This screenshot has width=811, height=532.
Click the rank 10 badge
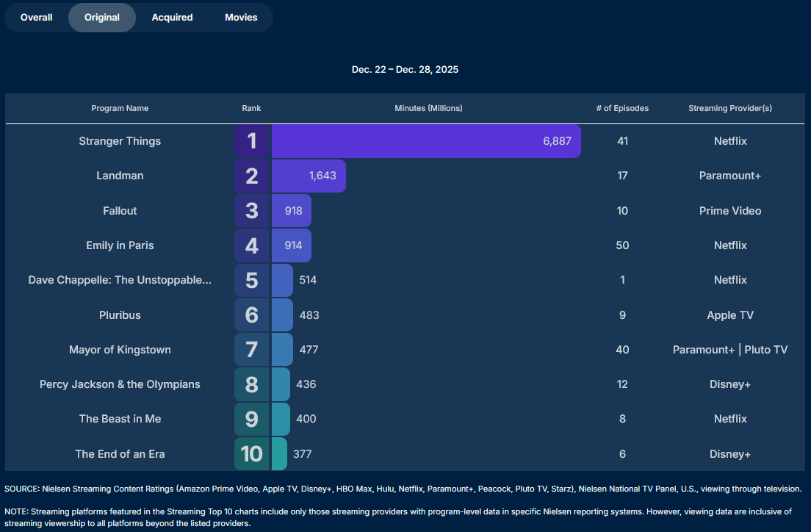point(252,454)
